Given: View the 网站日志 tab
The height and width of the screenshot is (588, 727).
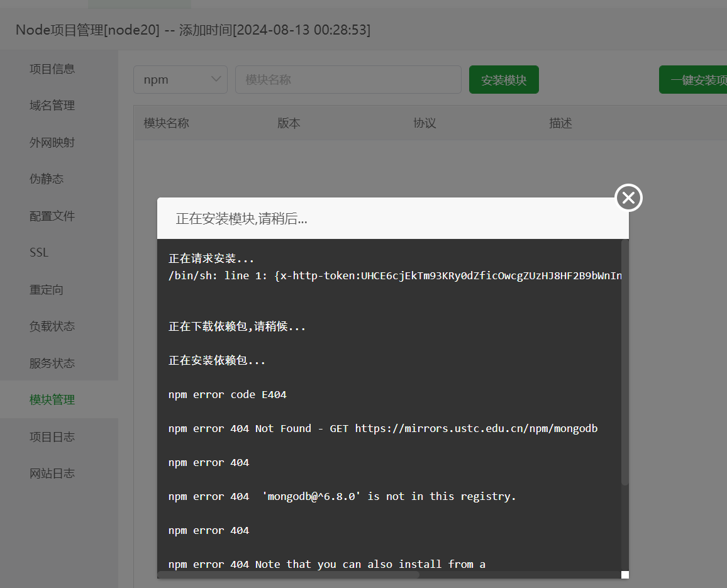Looking at the screenshot, I should pos(59,474).
